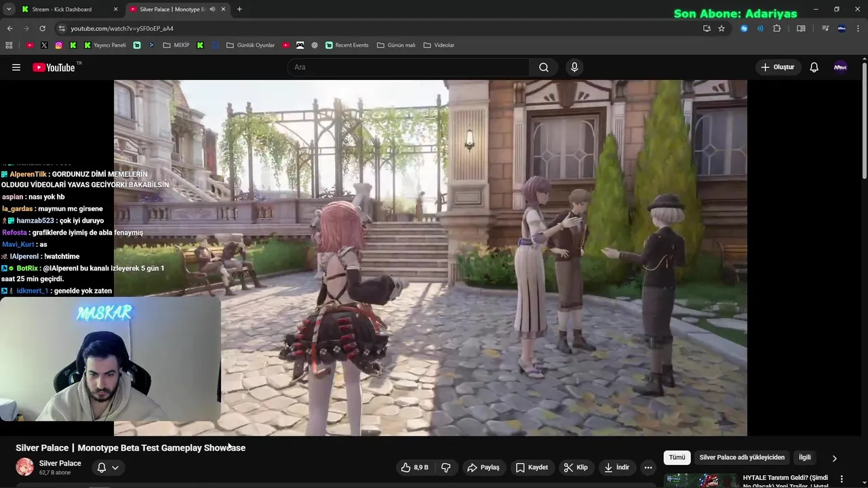
Task: Click the browser vertical scrollbar
Action: pyautogui.click(x=865, y=122)
